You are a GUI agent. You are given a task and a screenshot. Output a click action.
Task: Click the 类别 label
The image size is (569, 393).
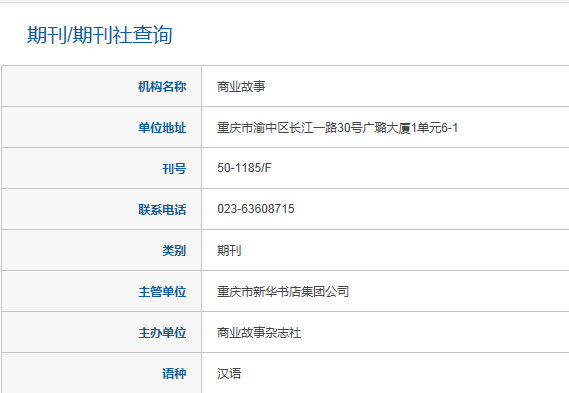[174, 250]
